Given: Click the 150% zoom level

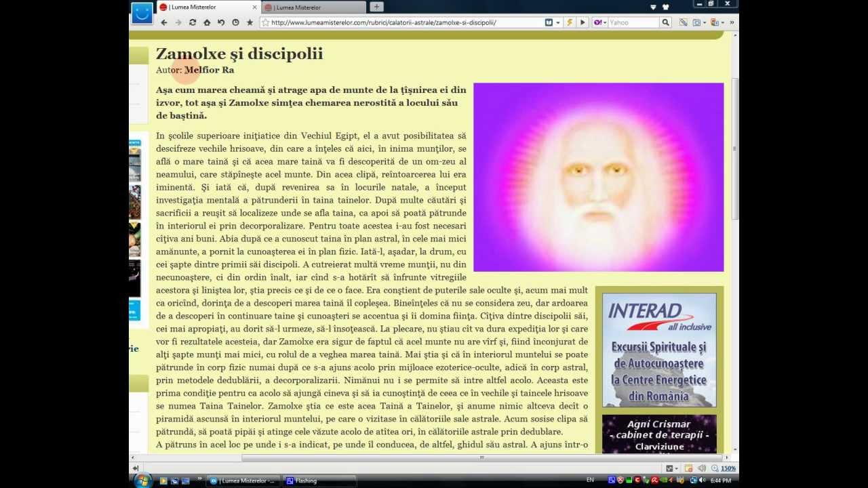Looking at the screenshot, I should (x=728, y=468).
